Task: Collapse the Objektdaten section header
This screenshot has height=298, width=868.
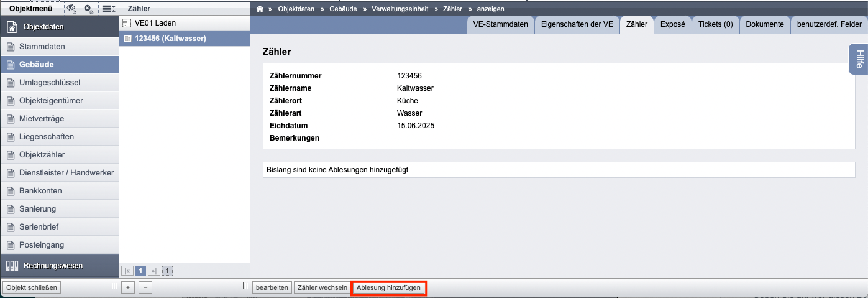Action: tap(60, 27)
